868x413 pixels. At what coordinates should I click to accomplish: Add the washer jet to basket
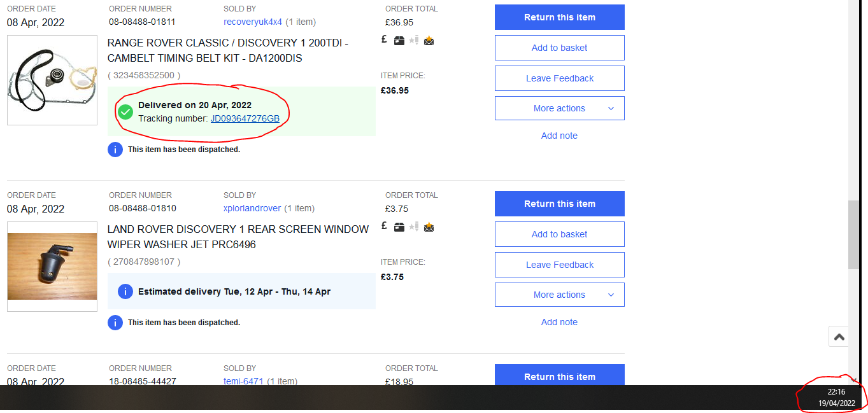[x=560, y=234]
